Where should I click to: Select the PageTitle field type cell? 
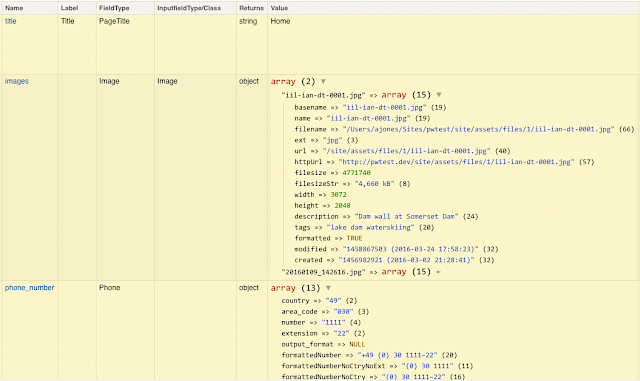click(114, 21)
